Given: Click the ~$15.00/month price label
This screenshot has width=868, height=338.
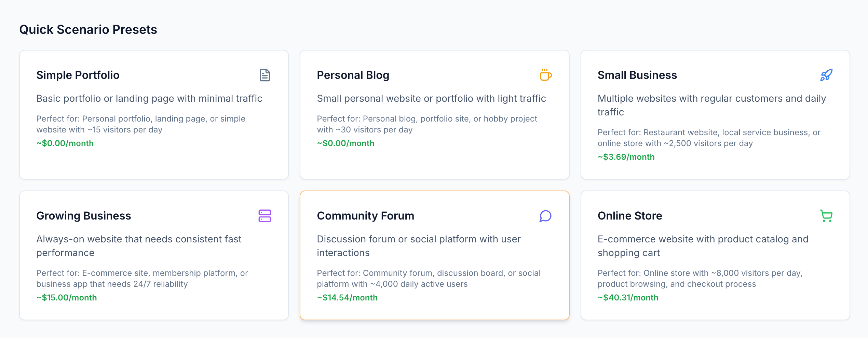Looking at the screenshot, I should point(67,298).
